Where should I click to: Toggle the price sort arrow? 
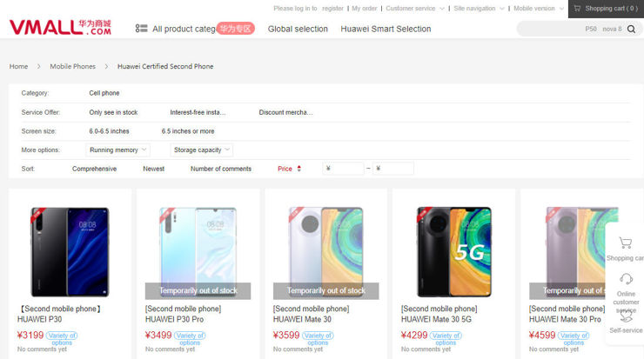coord(299,169)
